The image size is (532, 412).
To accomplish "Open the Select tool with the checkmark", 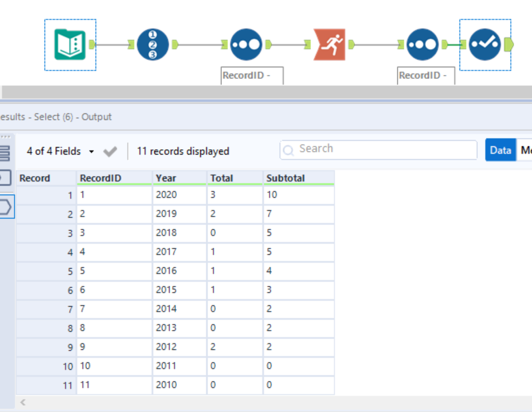I will click(485, 44).
